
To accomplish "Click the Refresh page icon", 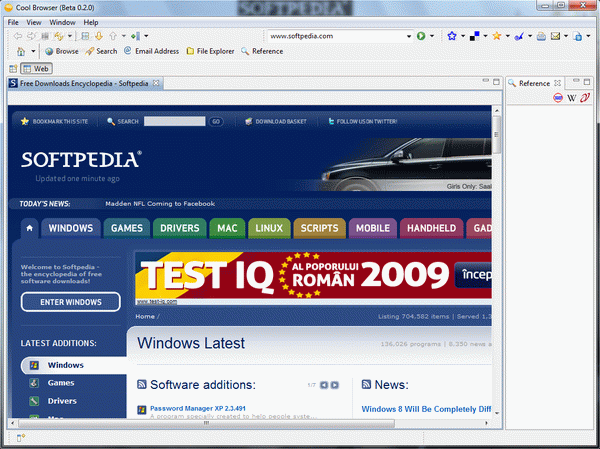I will coord(59,36).
